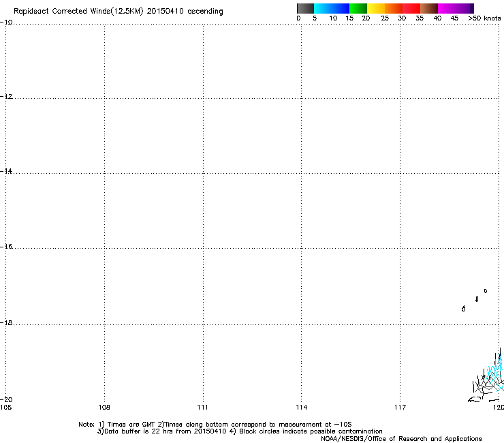Click the '114' longitude axis label
The height and width of the screenshot is (443, 504).
click(302, 408)
